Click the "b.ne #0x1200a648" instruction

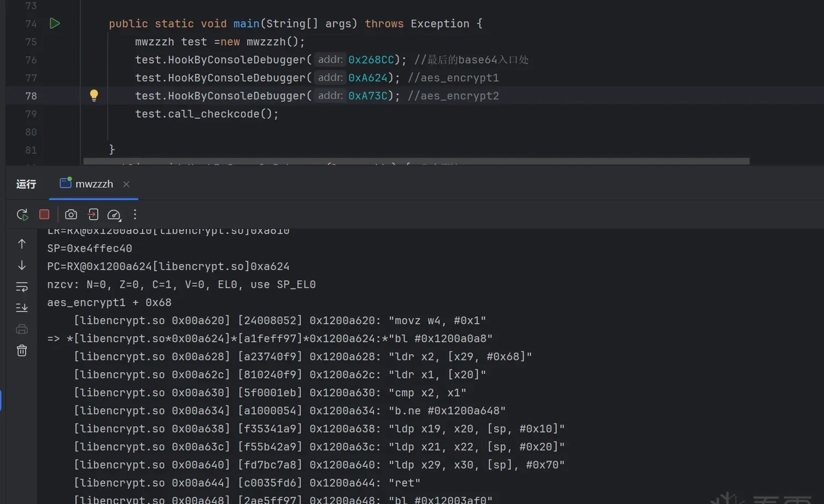[447, 411]
